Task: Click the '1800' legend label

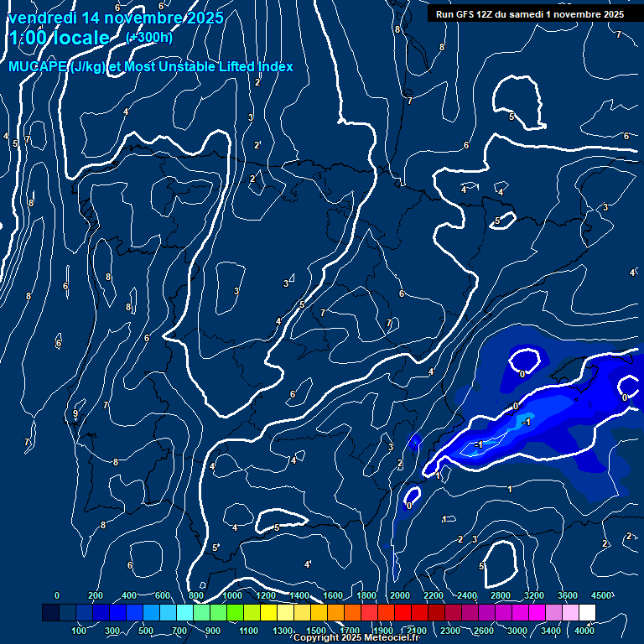Action: pyautogui.click(x=366, y=595)
